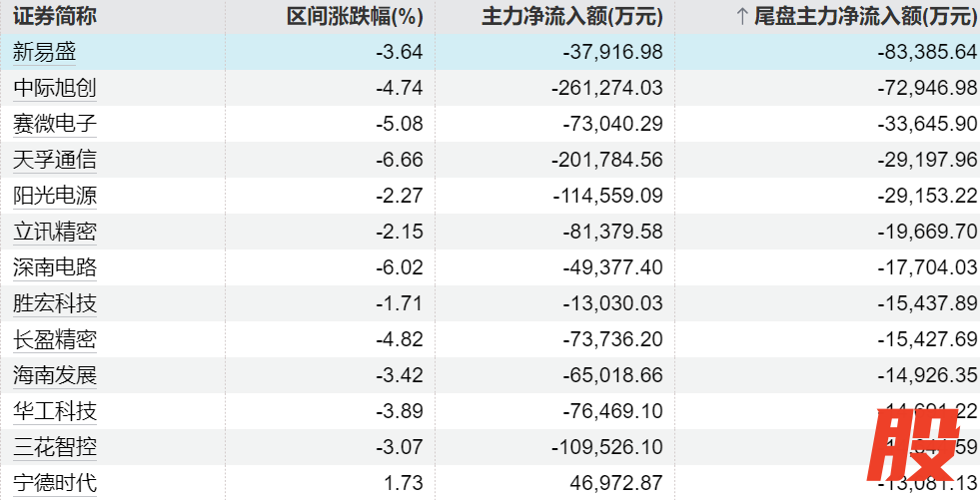The width and height of the screenshot is (980, 500).
Task: Open 立讯精密 stock details
Action: (55, 232)
